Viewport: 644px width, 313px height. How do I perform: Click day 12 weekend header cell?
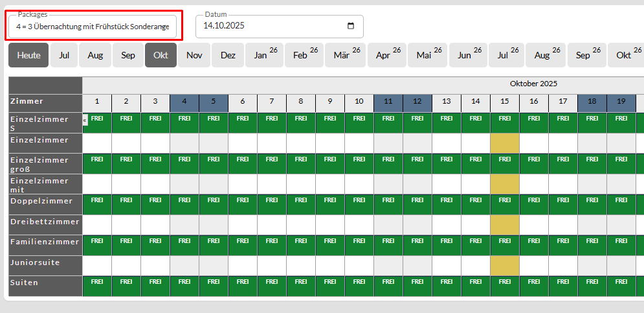point(417,102)
